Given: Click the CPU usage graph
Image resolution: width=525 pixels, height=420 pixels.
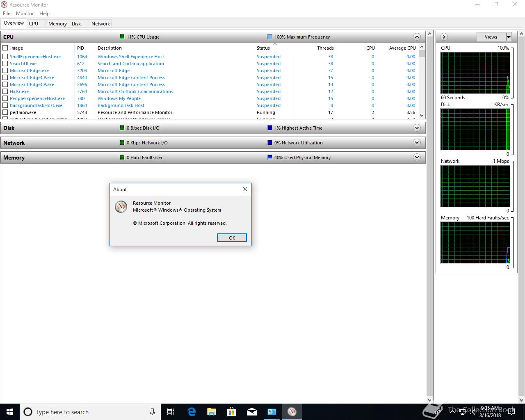Looking at the screenshot, I should point(475,73).
